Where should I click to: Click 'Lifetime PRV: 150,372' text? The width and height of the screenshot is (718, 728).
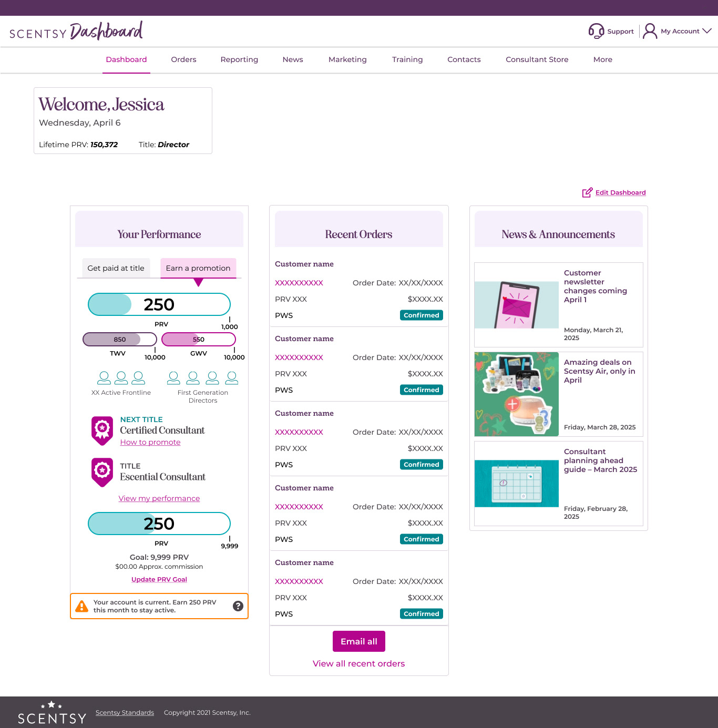coord(78,145)
